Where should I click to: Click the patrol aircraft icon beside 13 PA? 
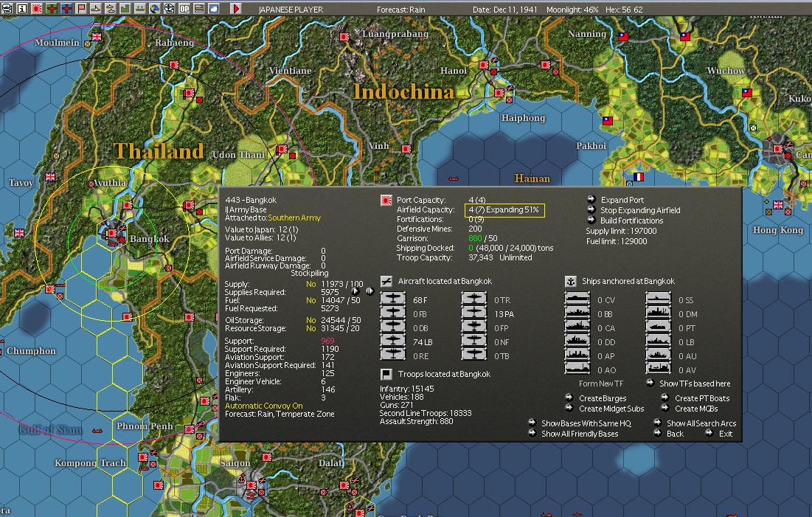pos(474,313)
